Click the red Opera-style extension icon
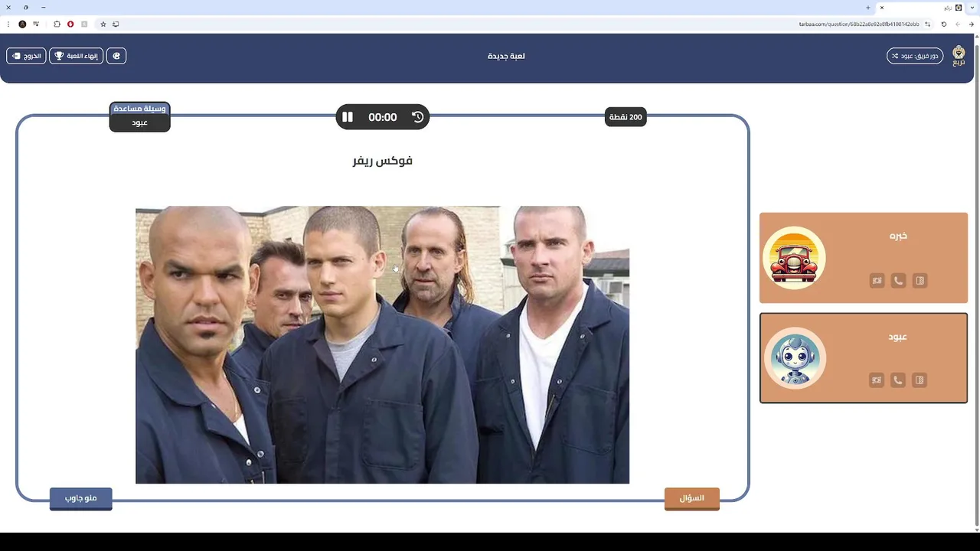980x551 pixels. (x=70, y=24)
